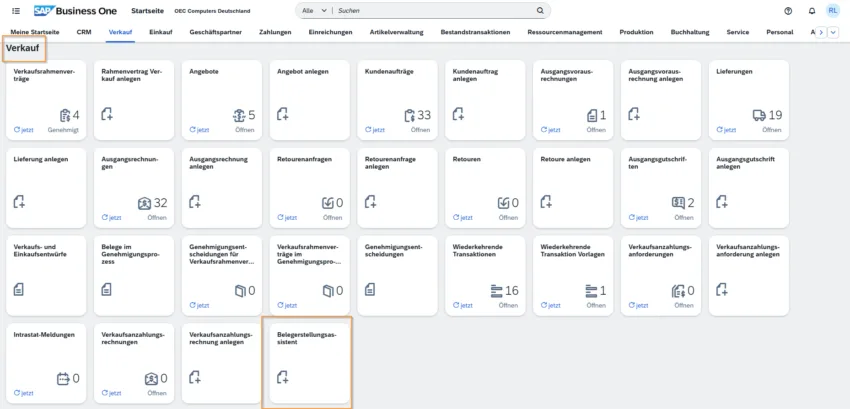850x409 pixels.
Task: Open the Verkaufsanzahlungsanforderungen tile
Action: [x=661, y=276]
